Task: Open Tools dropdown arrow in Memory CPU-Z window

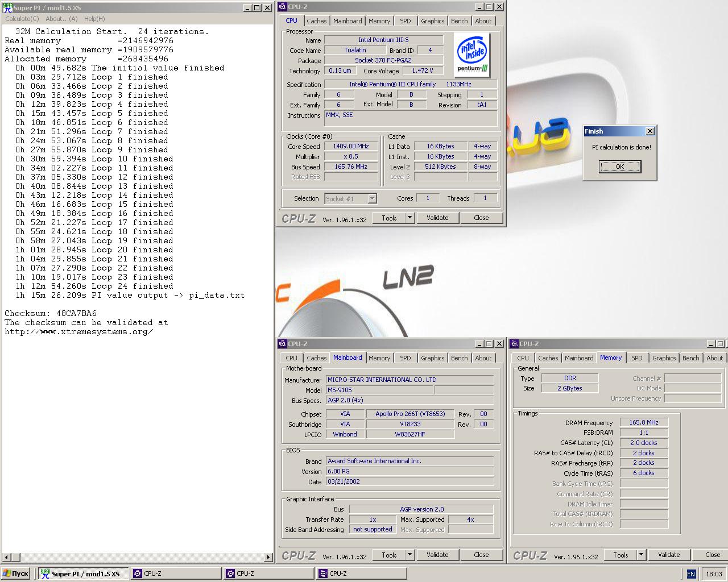Action: (641, 555)
